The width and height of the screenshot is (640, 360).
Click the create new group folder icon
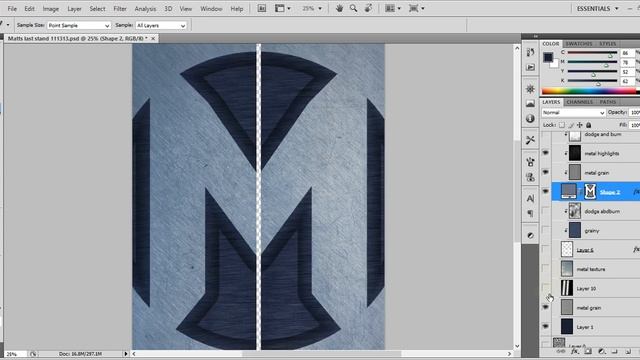coord(615,351)
